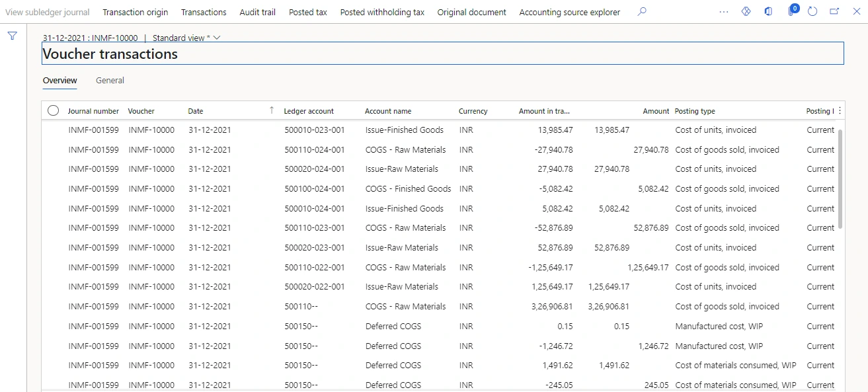The width and height of the screenshot is (868, 392).
Task: Select ledger account 500010-024-001
Action: coord(315,209)
